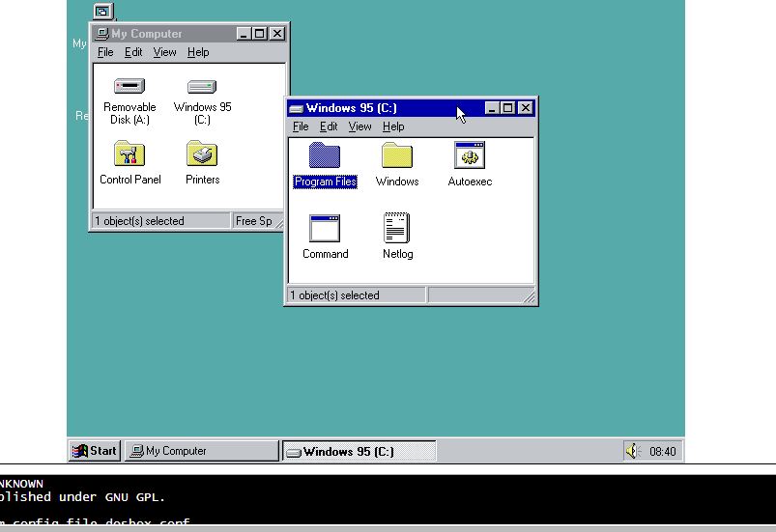Select the Removable Disk (A:) drive icon
Viewport: 776px width, 532px height.
pyautogui.click(x=129, y=87)
